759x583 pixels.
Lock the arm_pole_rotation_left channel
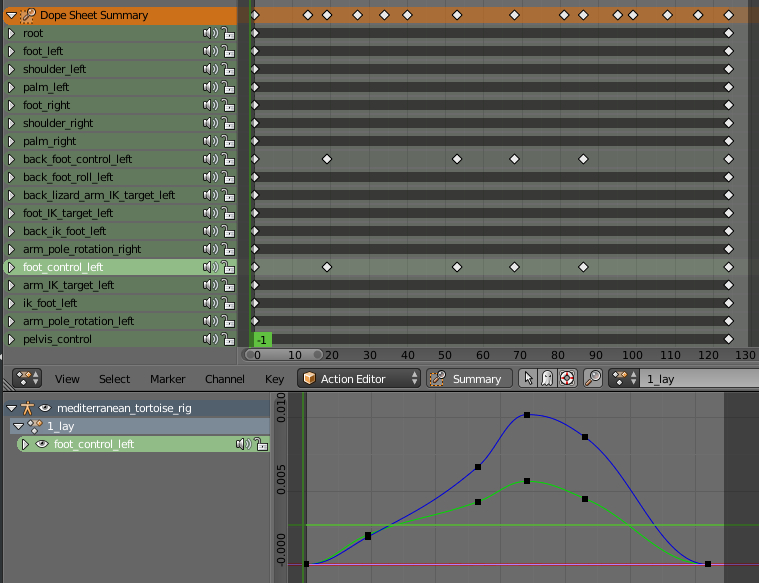(x=228, y=321)
